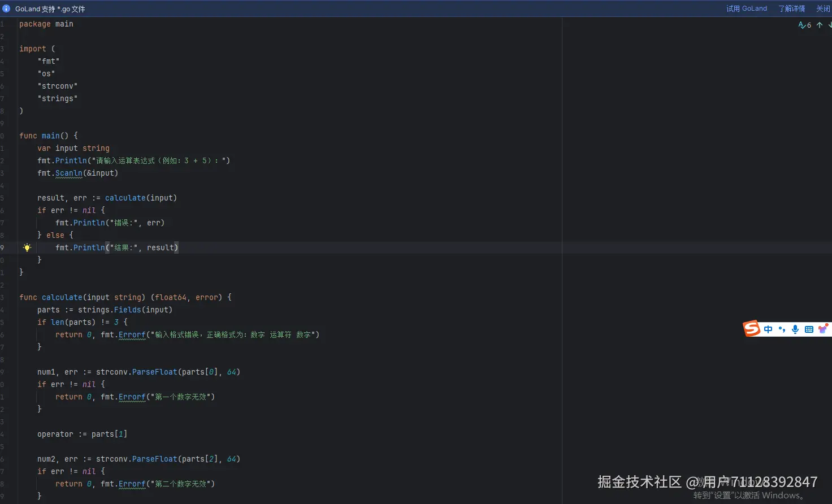Click the Errorf '第二个数字无效' return line
The image size is (832, 504).
coord(135,484)
